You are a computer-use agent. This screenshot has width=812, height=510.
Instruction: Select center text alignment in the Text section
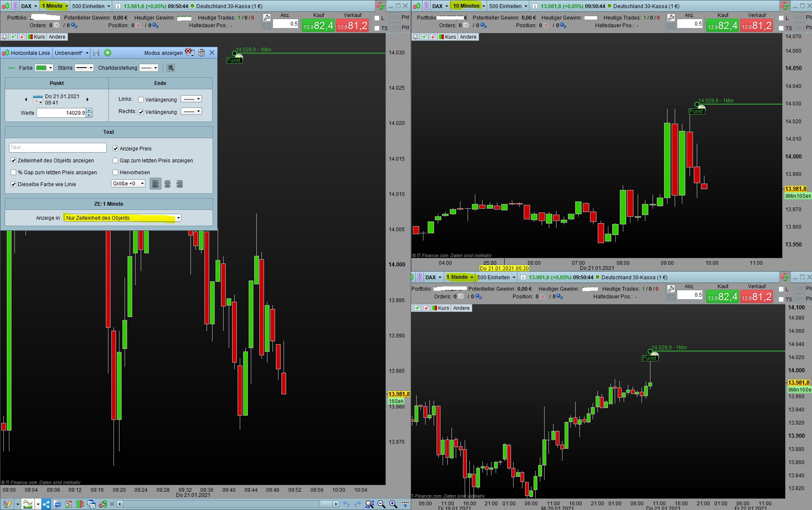pos(168,184)
